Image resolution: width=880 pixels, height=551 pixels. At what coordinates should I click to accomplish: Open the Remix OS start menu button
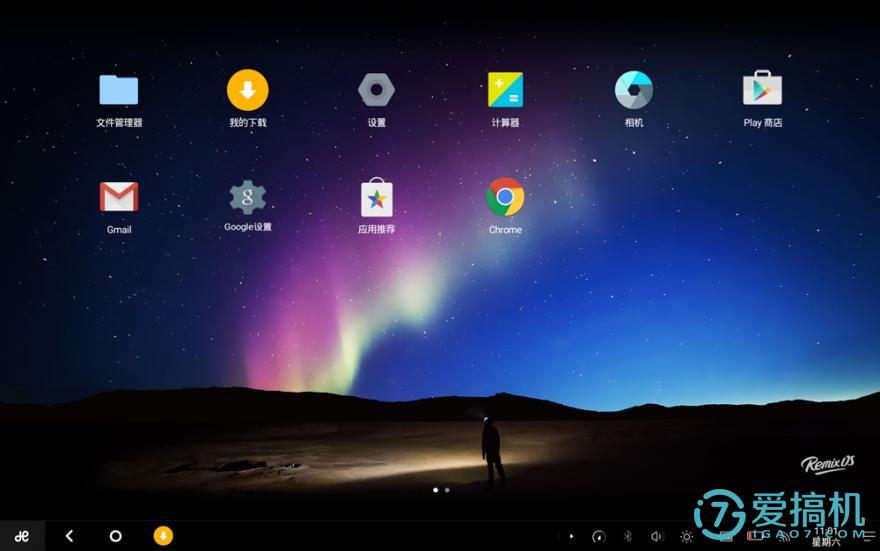click(x=22, y=536)
